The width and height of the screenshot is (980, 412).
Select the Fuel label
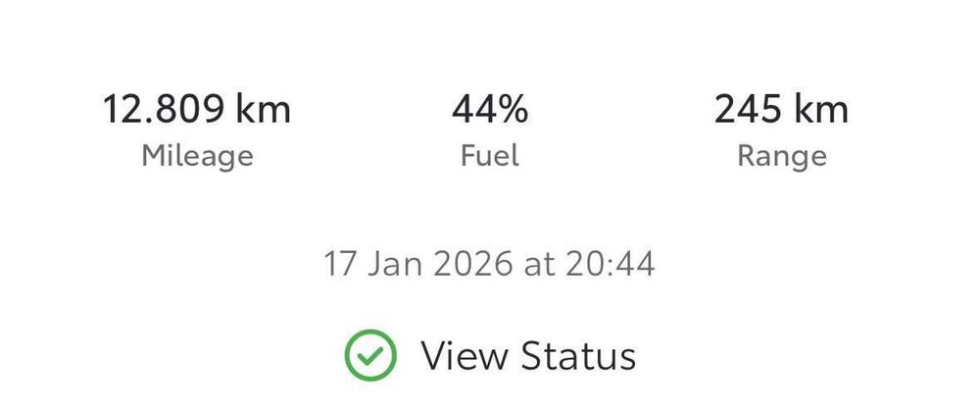(x=490, y=155)
